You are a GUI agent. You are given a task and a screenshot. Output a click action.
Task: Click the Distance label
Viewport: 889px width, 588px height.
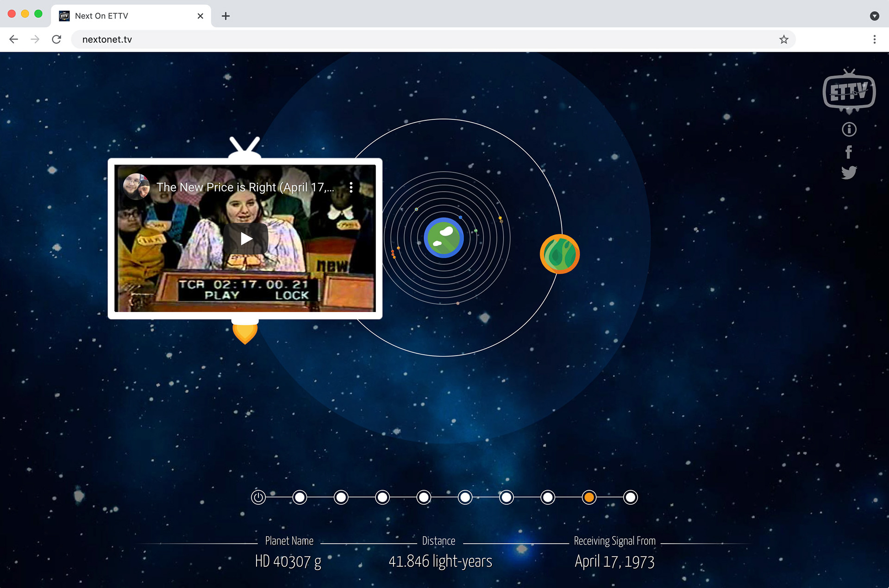438,541
